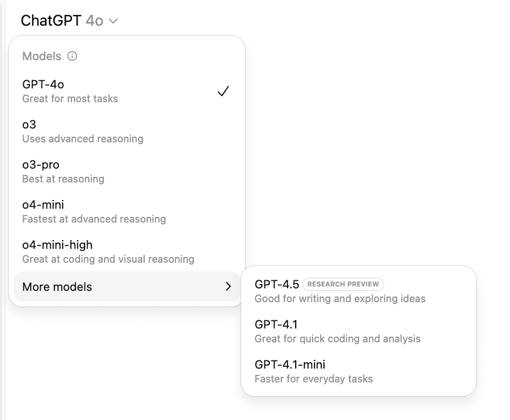Click the down chevron after ChatGPT 4o
The image size is (510, 420).
tap(113, 21)
